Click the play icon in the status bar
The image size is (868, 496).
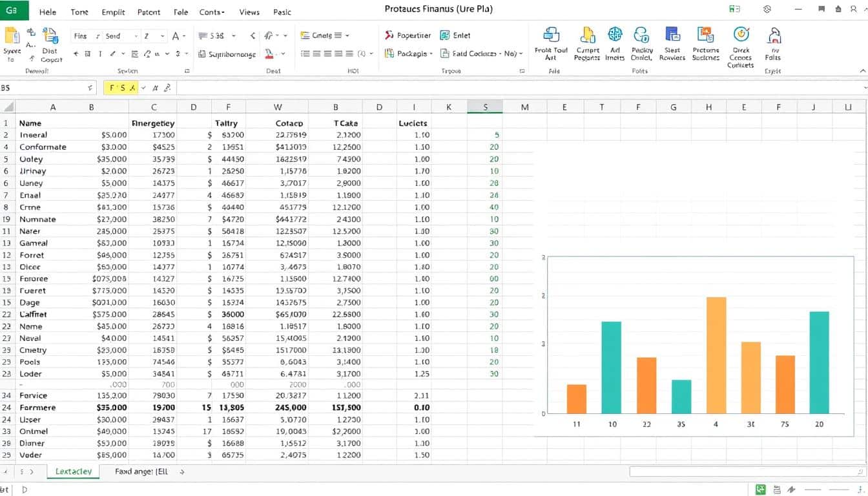(25, 490)
